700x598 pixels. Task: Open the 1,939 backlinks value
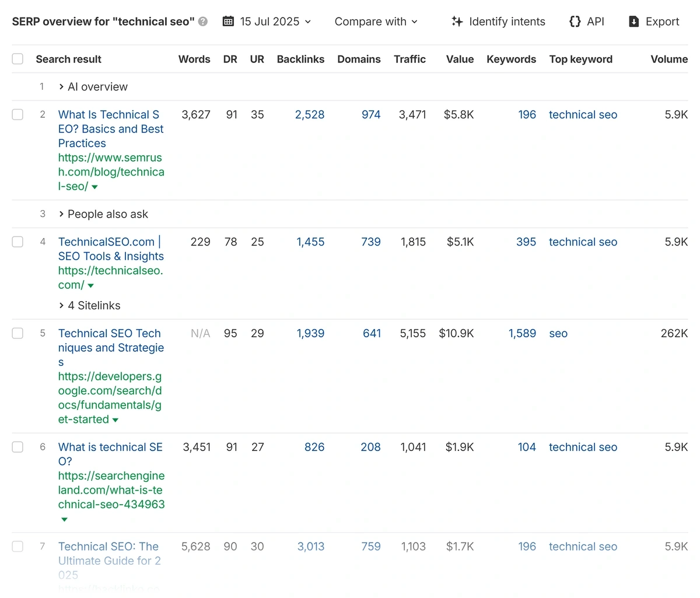(x=310, y=334)
